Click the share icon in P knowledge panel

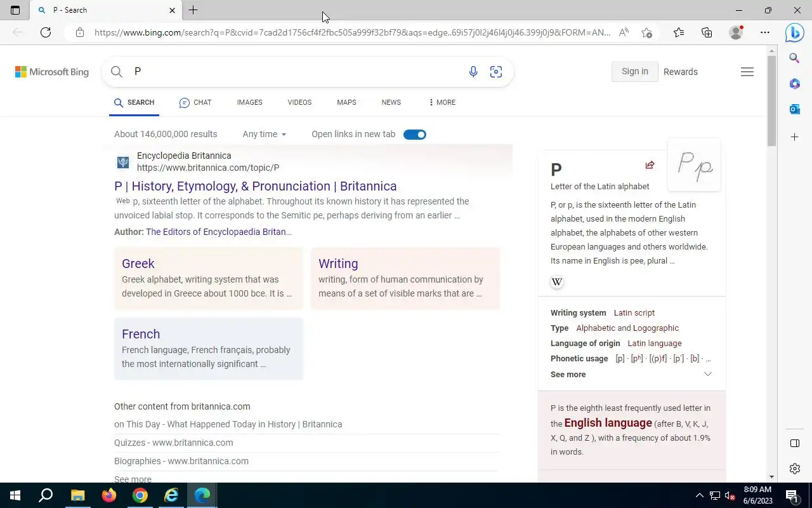pos(650,165)
